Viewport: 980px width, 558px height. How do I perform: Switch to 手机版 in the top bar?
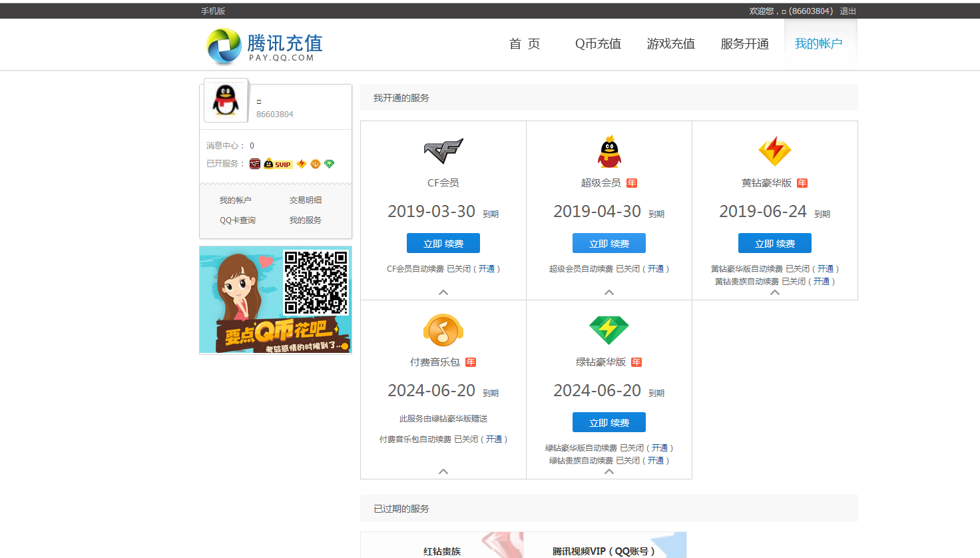[213, 11]
